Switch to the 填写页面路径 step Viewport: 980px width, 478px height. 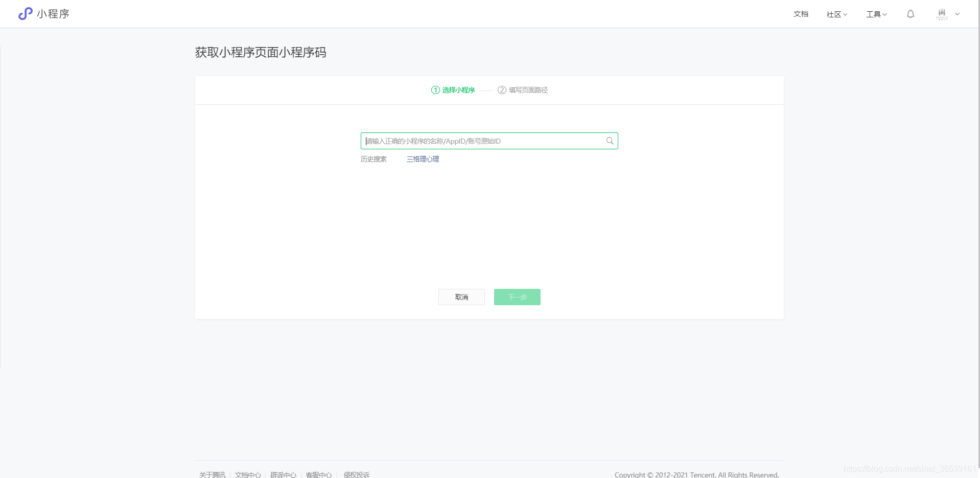(527, 90)
